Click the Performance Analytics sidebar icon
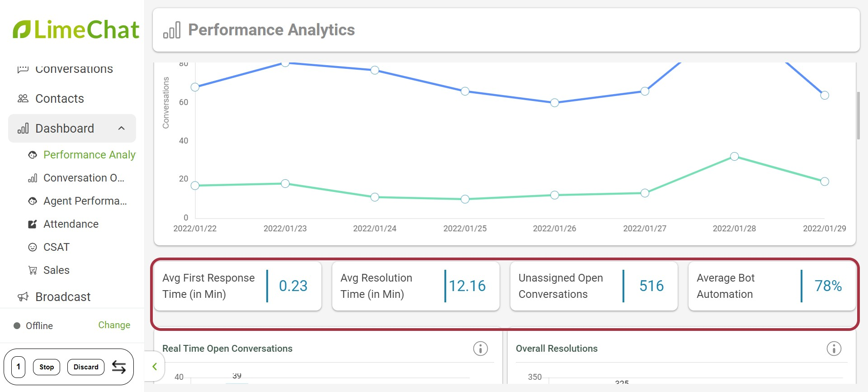The height and width of the screenshot is (392, 868). (33, 155)
